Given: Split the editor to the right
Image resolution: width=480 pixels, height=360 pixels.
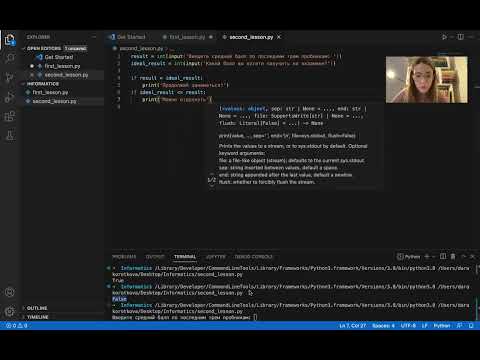Looking at the screenshot, I should pyautogui.click(x=460, y=37).
